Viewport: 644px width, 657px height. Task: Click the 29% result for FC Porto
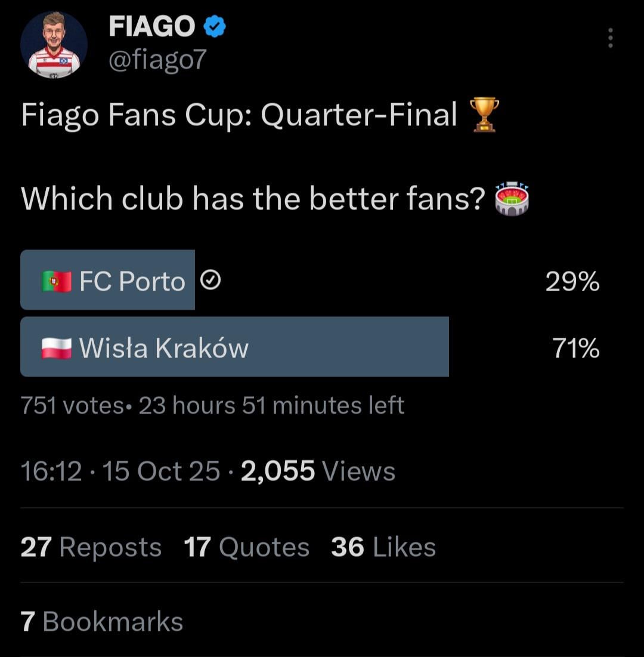tap(572, 282)
